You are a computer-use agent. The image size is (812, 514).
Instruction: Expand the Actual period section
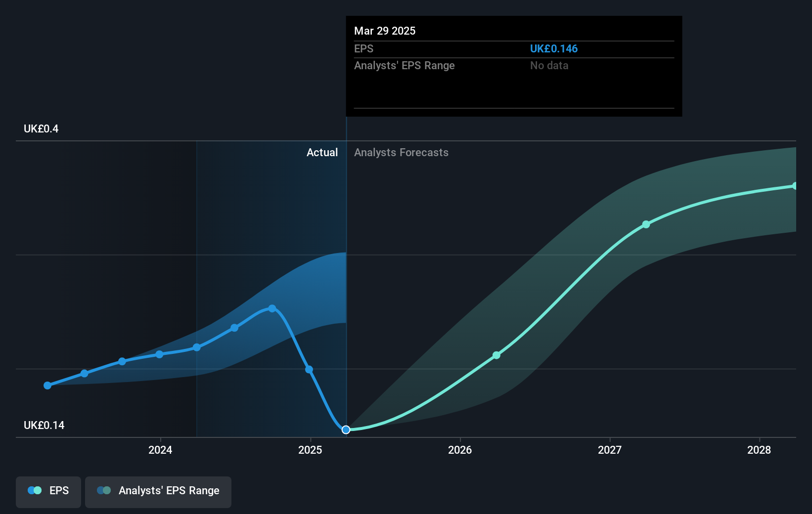click(x=322, y=152)
